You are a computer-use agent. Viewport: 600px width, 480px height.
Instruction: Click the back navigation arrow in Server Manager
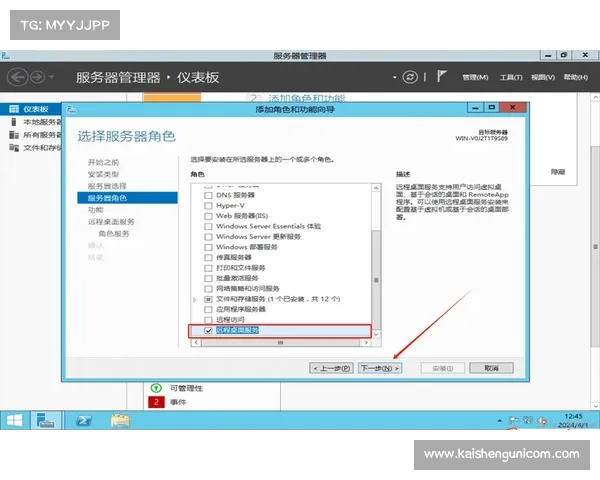pos(17,77)
